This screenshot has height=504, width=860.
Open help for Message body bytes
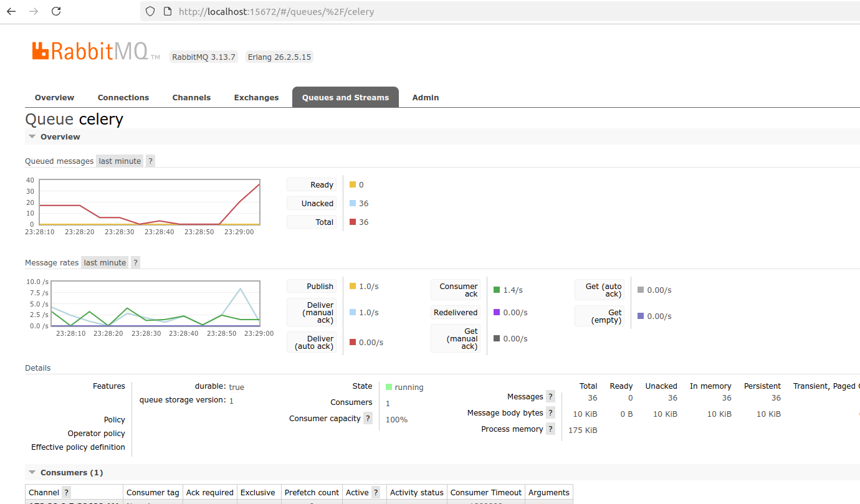point(550,412)
